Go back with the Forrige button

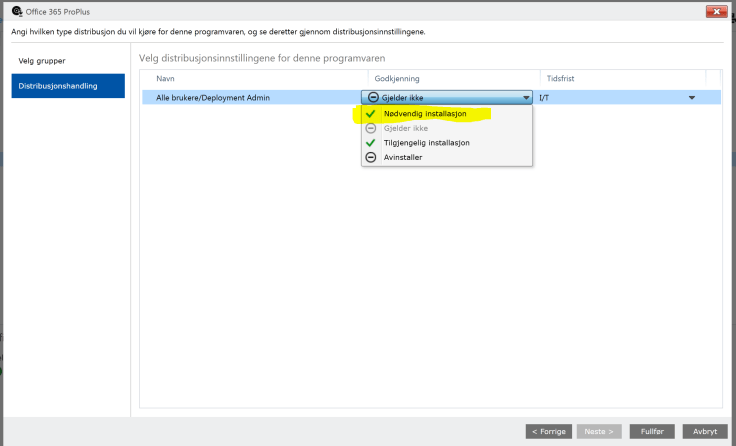coord(549,431)
